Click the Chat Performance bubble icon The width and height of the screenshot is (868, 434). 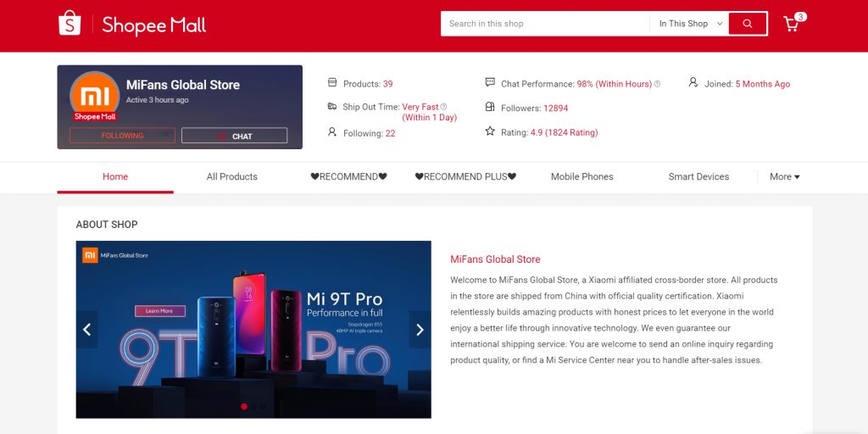coord(490,82)
